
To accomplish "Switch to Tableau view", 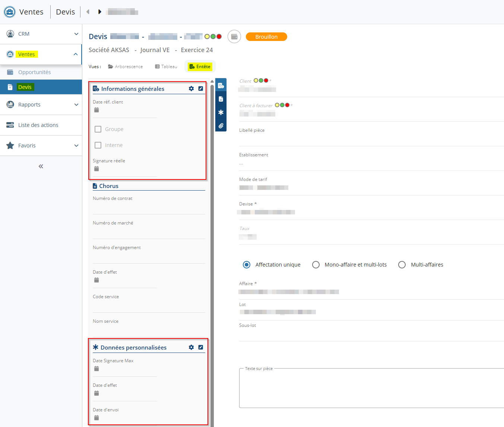I will pos(166,67).
